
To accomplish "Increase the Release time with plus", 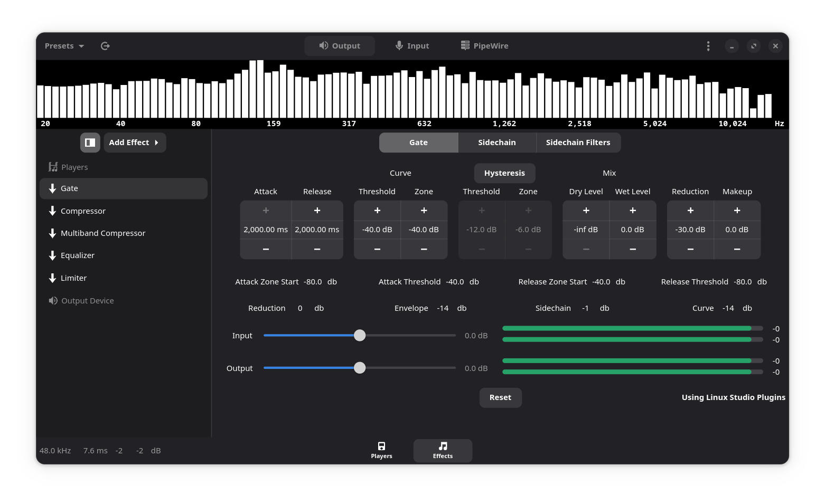I will [x=317, y=211].
